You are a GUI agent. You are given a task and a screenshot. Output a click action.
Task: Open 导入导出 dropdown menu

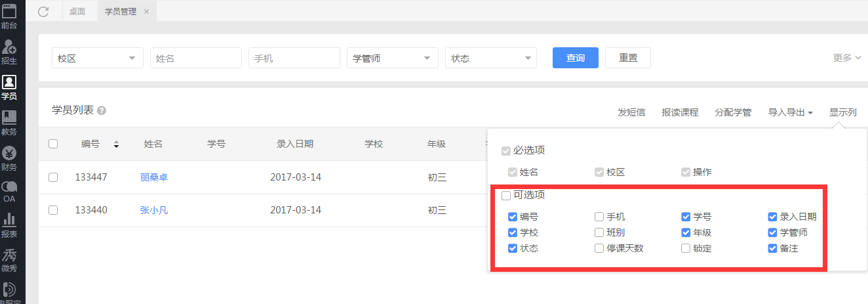tap(791, 112)
